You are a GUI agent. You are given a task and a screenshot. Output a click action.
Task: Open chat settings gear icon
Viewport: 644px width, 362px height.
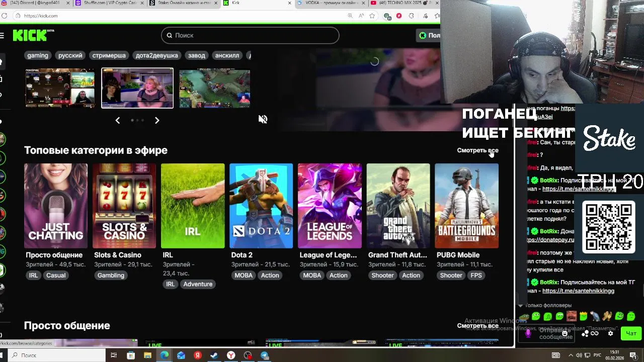[610, 333]
